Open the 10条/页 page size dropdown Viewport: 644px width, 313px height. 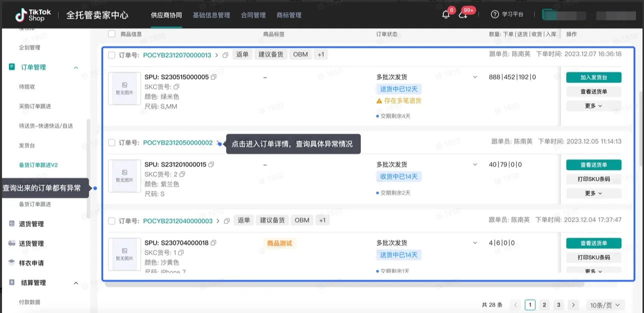[x=606, y=305]
